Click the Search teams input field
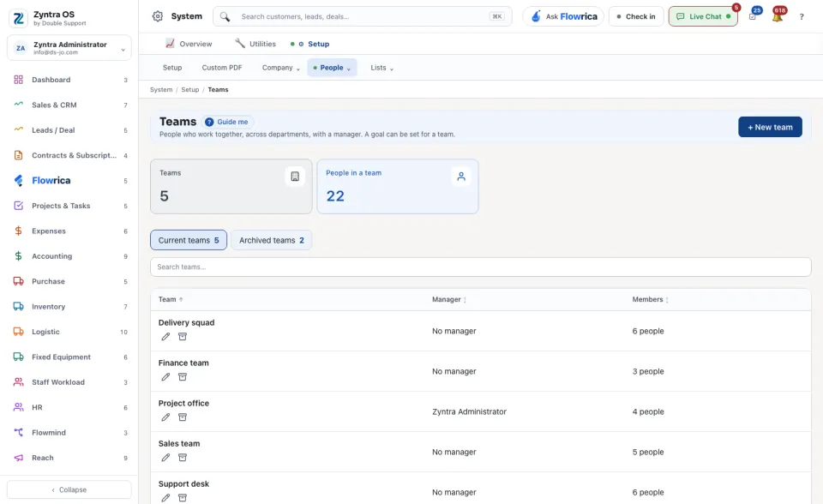 [481, 267]
